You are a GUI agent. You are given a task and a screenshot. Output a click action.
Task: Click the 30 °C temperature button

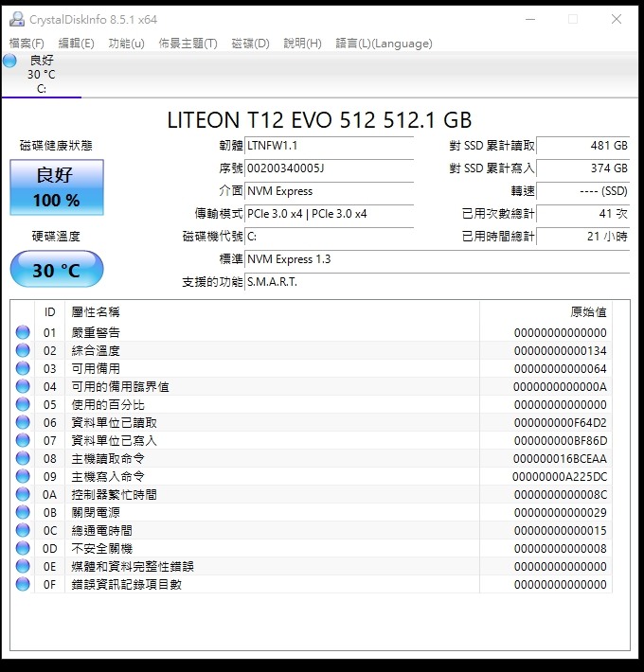(57, 269)
